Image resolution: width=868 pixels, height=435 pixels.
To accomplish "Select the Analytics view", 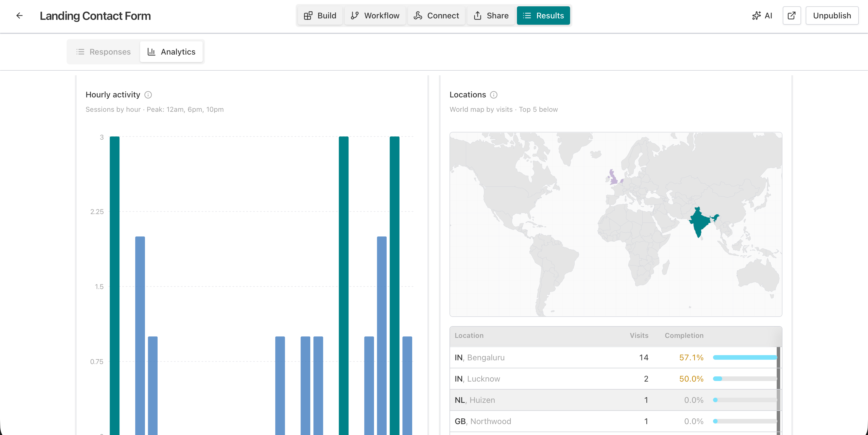I will (x=171, y=52).
